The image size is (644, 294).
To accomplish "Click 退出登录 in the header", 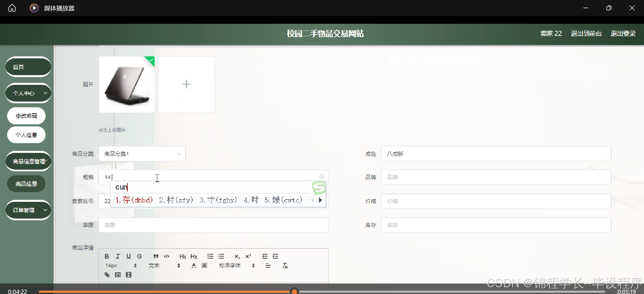I will coord(623,34).
